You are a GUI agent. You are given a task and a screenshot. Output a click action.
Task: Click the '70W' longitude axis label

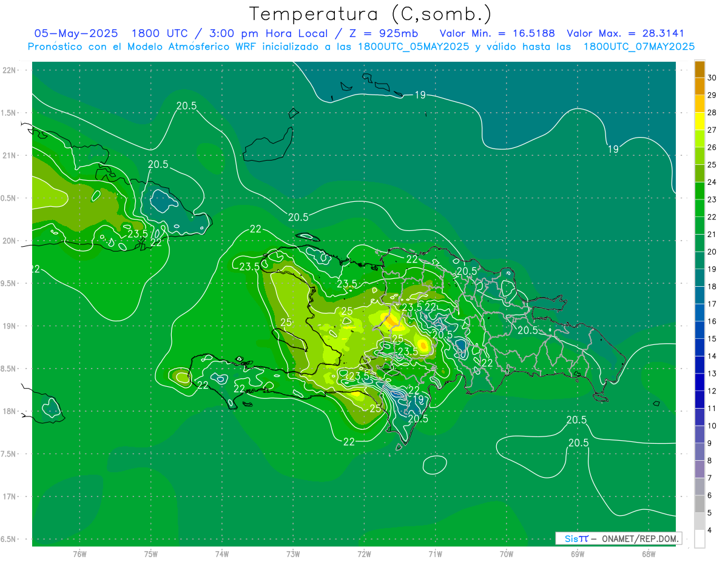tap(507, 554)
